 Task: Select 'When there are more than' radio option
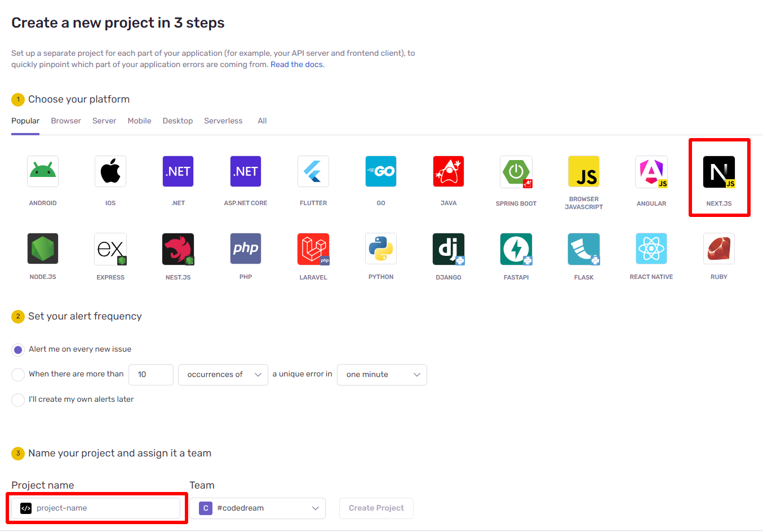[18, 374]
